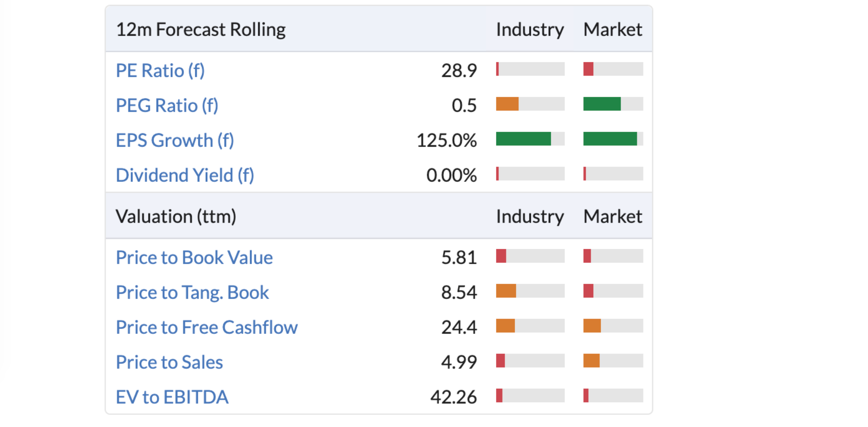
Task: Open the Price to Book Value link
Action: pyautogui.click(x=194, y=257)
